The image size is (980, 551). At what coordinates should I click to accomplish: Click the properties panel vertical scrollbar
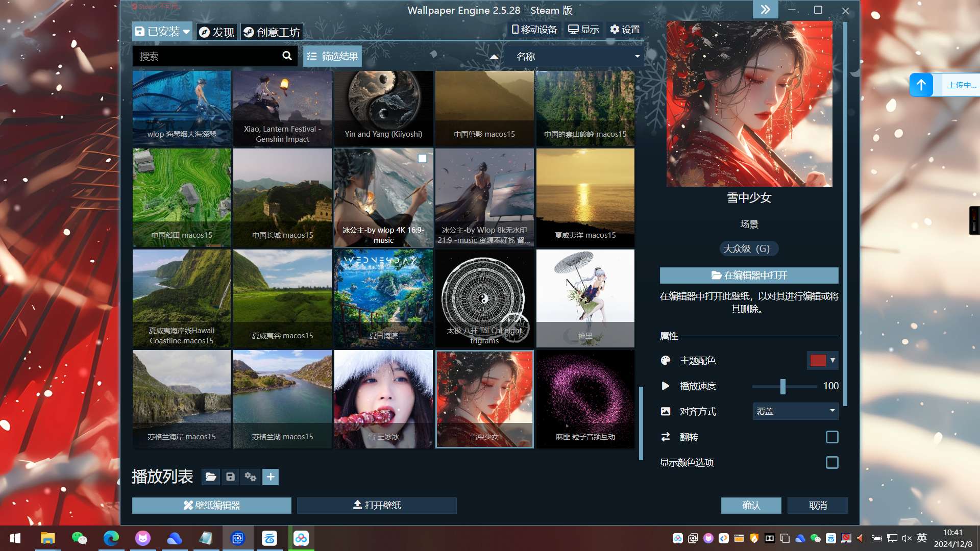(x=845, y=214)
